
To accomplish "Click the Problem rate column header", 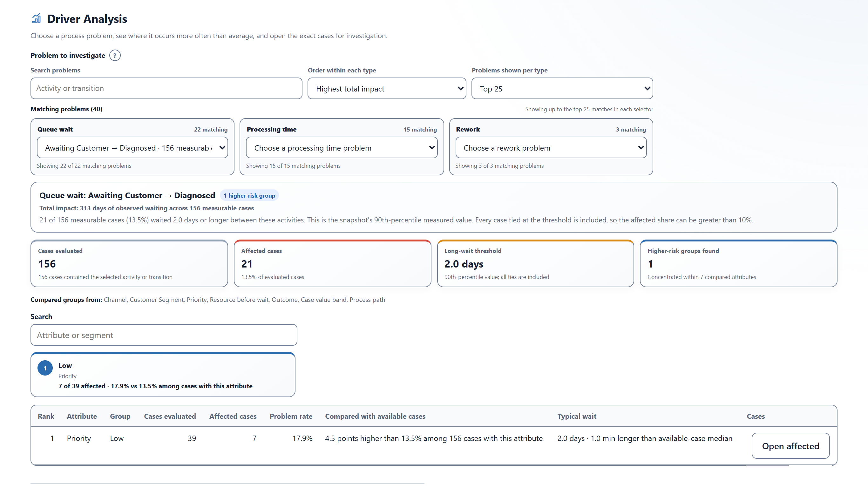I will (x=291, y=416).
